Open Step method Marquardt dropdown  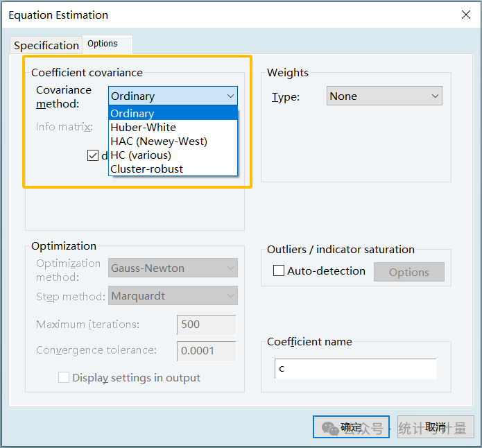tap(173, 295)
